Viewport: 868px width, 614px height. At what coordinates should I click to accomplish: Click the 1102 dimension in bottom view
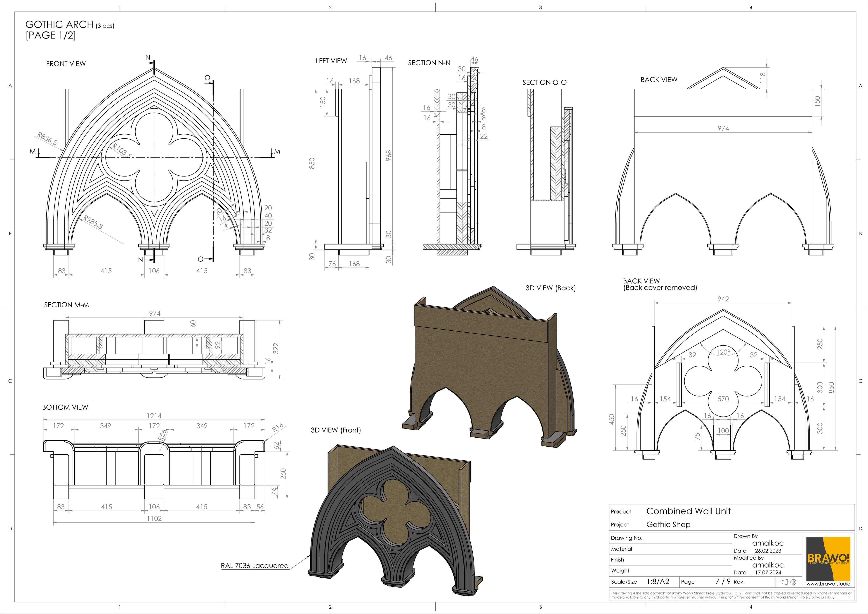154,518
